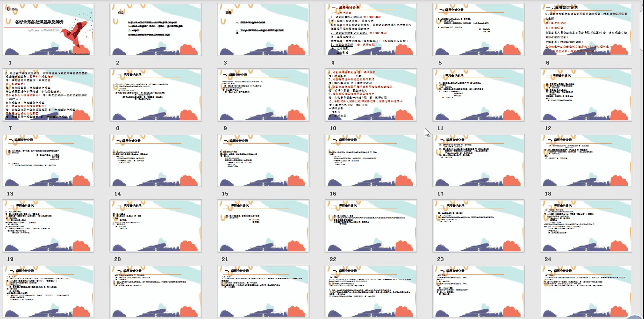This screenshot has width=644, height=319.
Task: Pick slide 13 thumbnail
Action: click(x=48, y=160)
